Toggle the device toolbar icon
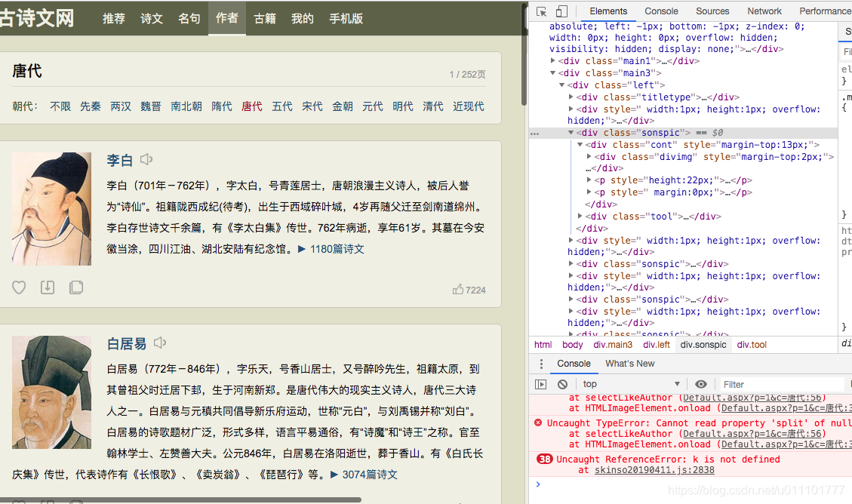Screen dimensions: 852x504 561,11
